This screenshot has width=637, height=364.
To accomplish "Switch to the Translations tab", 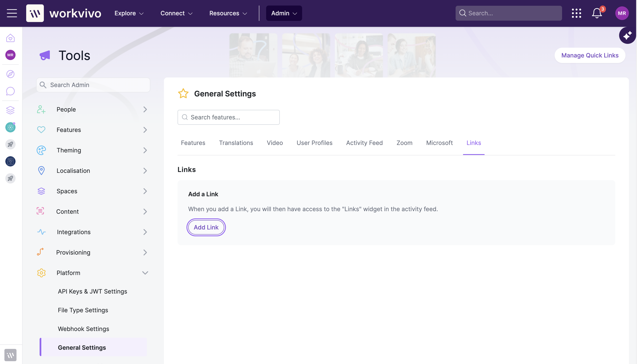I will click(x=236, y=143).
